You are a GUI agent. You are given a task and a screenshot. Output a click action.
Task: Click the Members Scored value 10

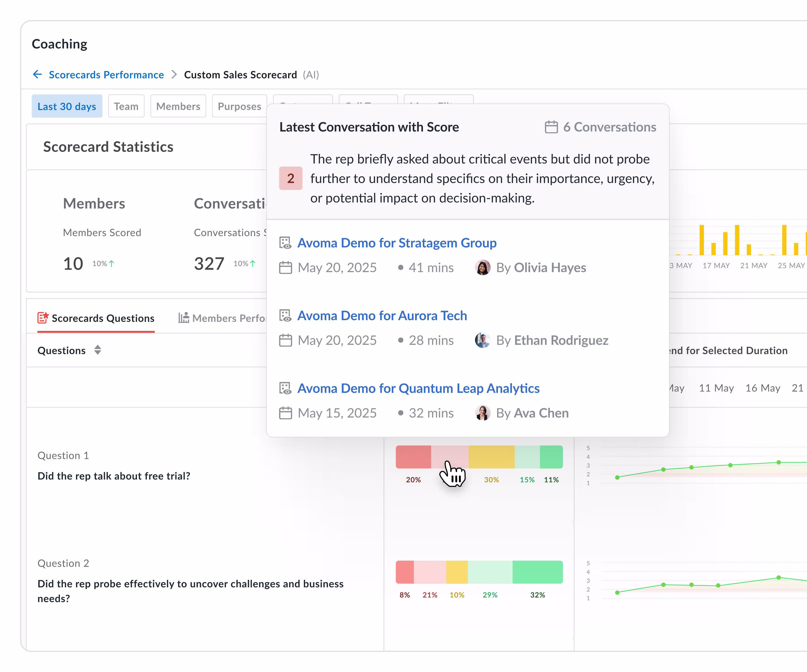point(73,264)
